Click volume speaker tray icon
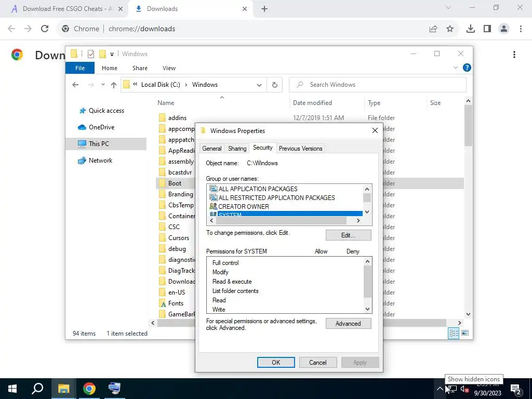 coord(464,390)
